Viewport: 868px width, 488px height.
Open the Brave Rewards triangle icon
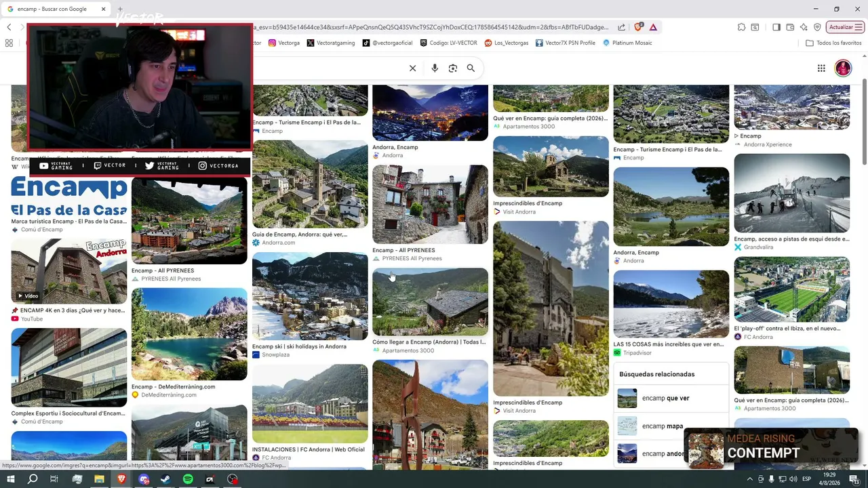(x=653, y=27)
